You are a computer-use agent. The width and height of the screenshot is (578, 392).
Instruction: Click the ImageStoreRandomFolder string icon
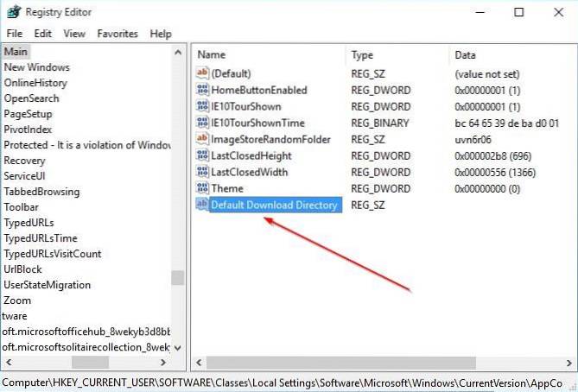click(x=203, y=140)
